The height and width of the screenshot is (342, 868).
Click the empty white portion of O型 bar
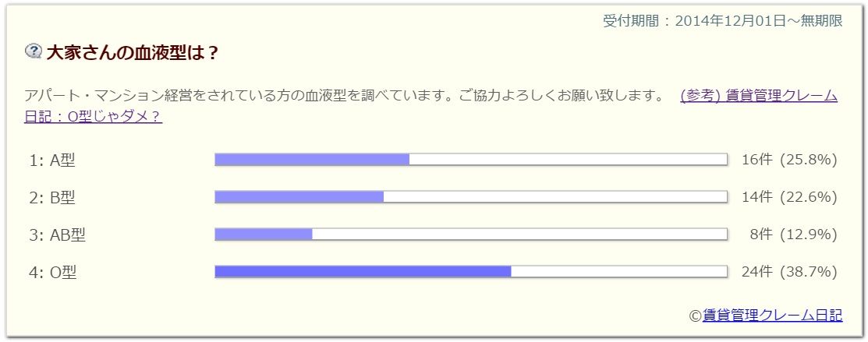coord(618,272)
